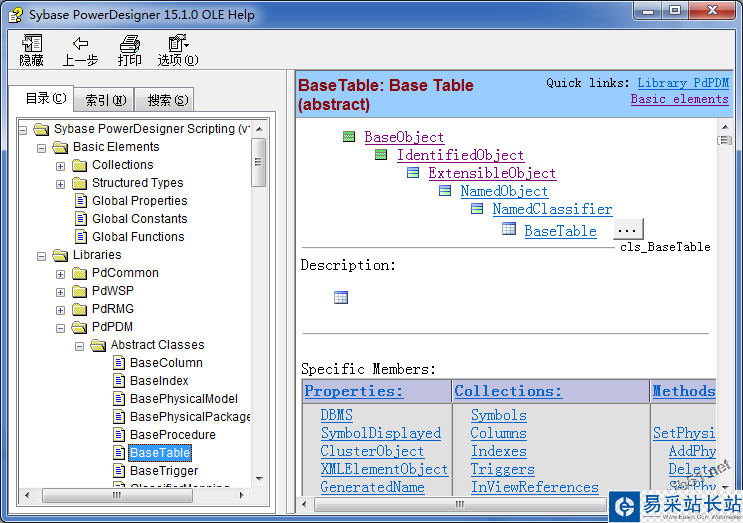Follow the IdentifiedObject hierarchy link
The height and width of the screenshot is (523, 743).
coord(460,155)
